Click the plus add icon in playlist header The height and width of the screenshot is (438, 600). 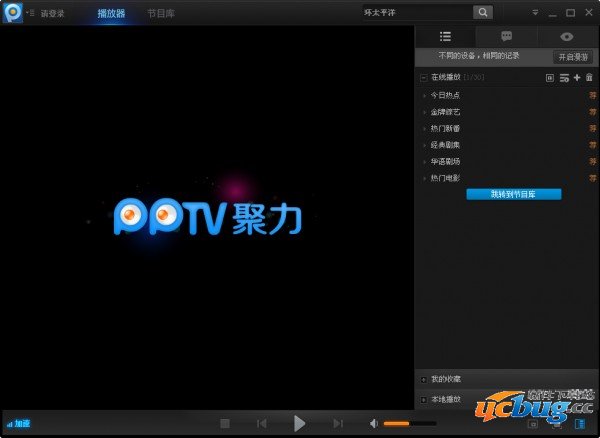(x=577, y=78)
